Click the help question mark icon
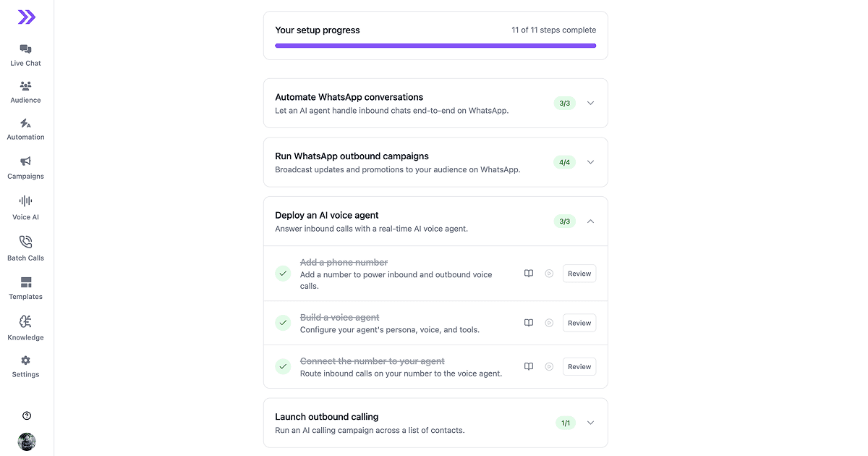868x456 pixels. 27,415
